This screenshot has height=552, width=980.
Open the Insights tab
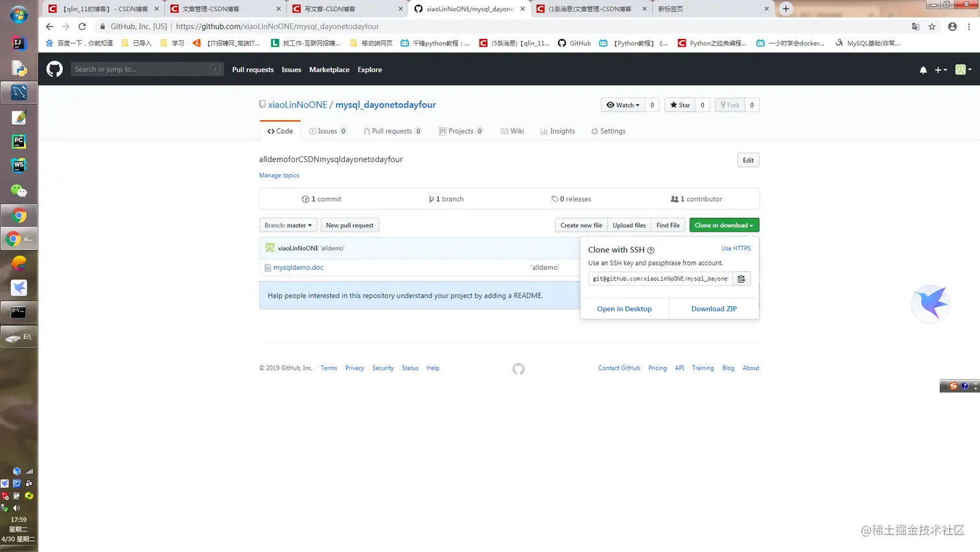point(557,131)
